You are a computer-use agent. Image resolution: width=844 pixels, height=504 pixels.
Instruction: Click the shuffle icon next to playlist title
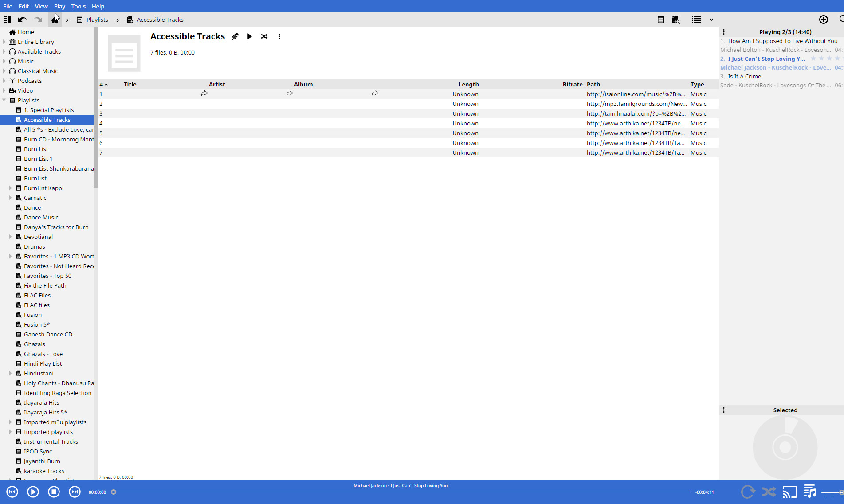pyautogui.click(x=264, y=37)
